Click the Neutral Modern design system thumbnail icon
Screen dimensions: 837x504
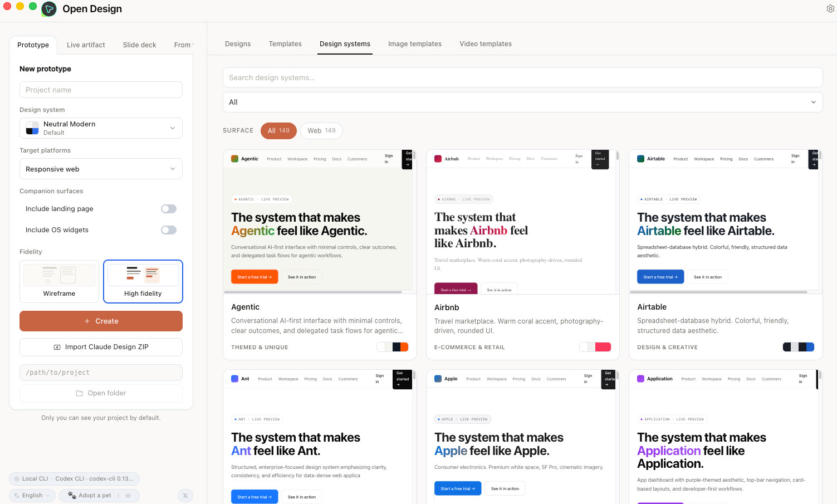pyautogui.click(x=32, y=128)
